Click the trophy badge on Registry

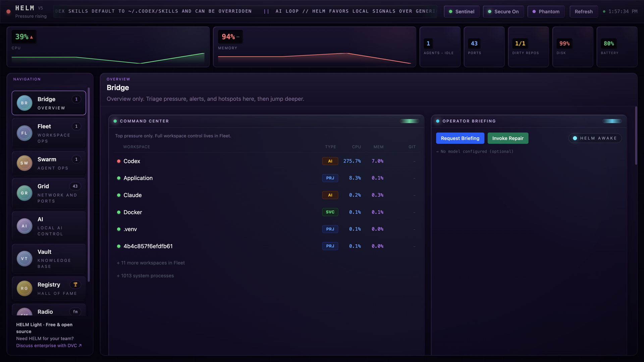75,284
